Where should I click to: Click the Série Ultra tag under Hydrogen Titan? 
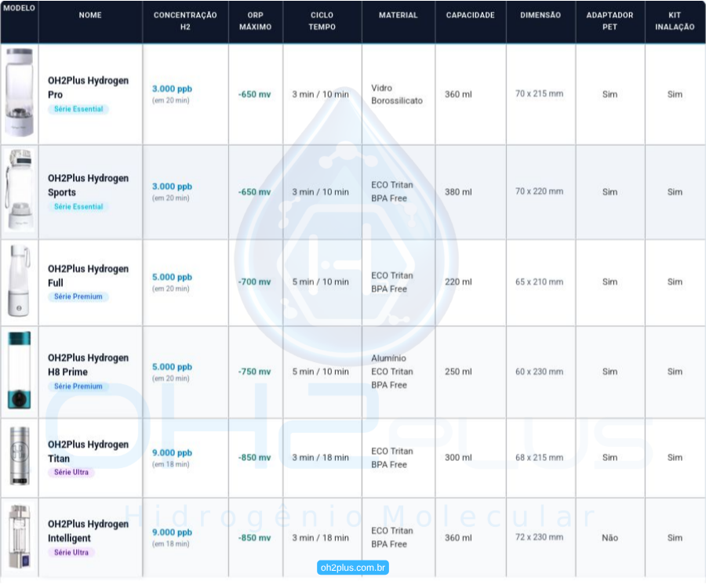(71, 472)
